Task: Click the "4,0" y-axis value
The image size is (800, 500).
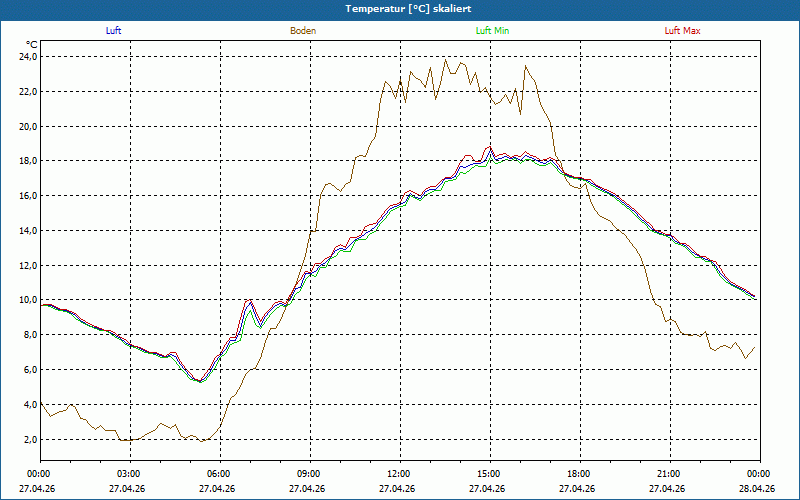Action: [x=31, y=405]
